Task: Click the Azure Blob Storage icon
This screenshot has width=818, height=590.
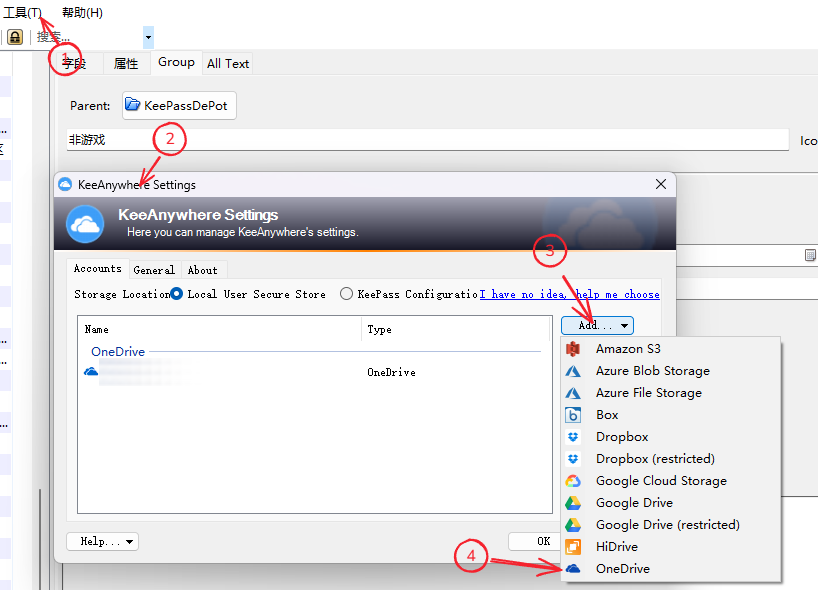Action: click(x=573, y=371)
